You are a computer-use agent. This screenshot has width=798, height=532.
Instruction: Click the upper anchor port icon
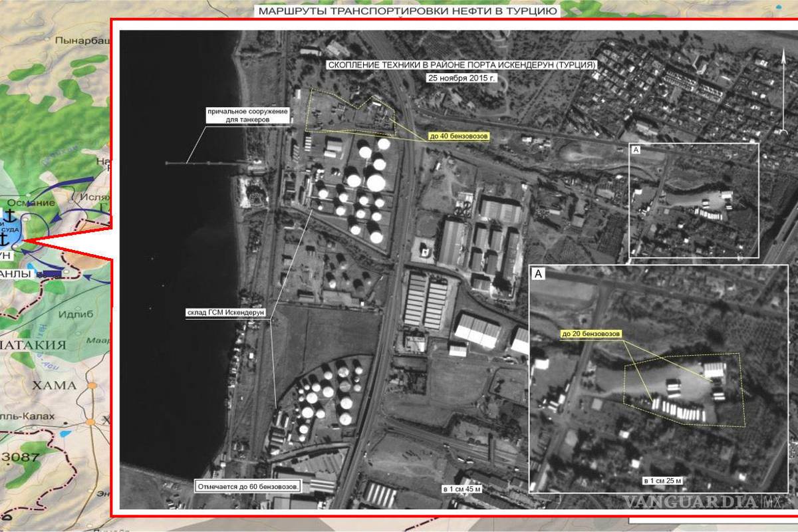[11, 215]
